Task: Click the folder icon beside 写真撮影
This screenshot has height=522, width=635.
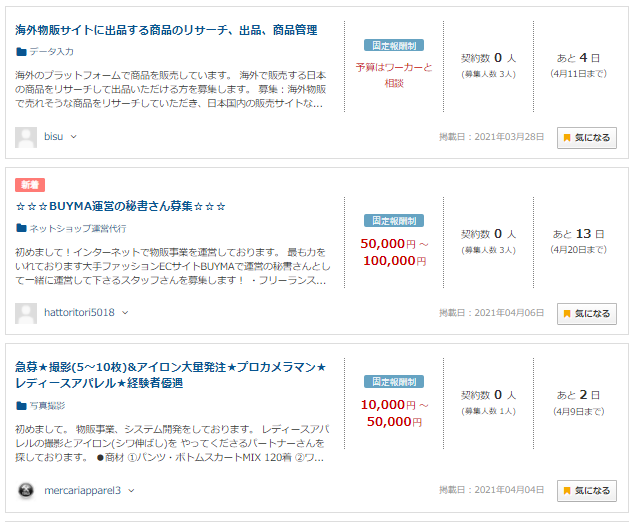Action: point(21,406)
